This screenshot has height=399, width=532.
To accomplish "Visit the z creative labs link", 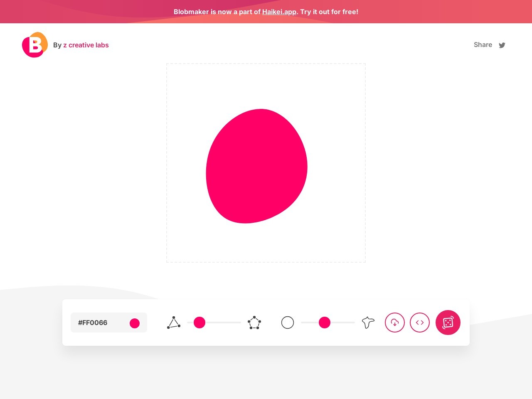I will tap(86, 45).
